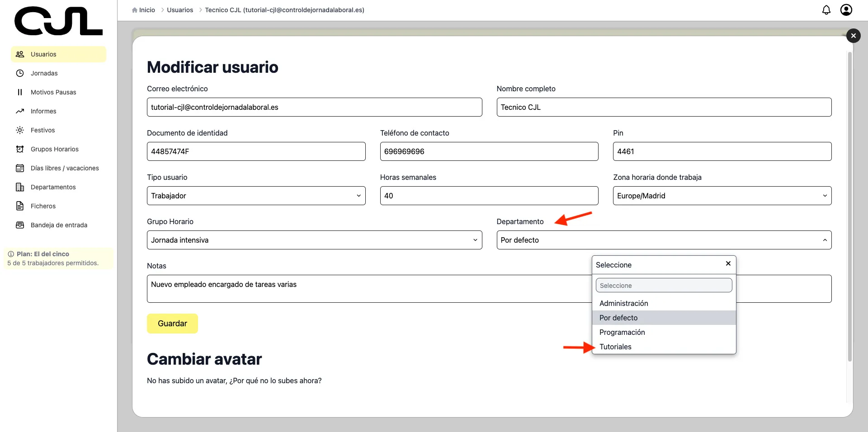This screenshot has height=432, width=868.
Task: Click the dropdown Seleccione search field
Action: [x=663, y=286]
